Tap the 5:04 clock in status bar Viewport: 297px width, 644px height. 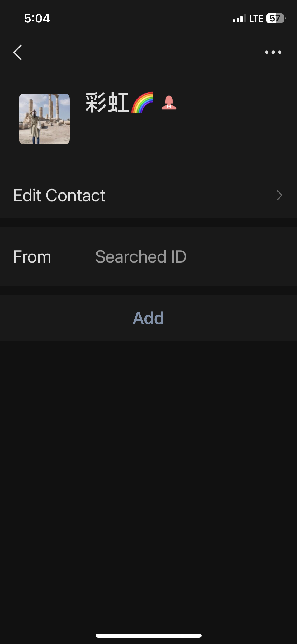(x=37, y=19)
